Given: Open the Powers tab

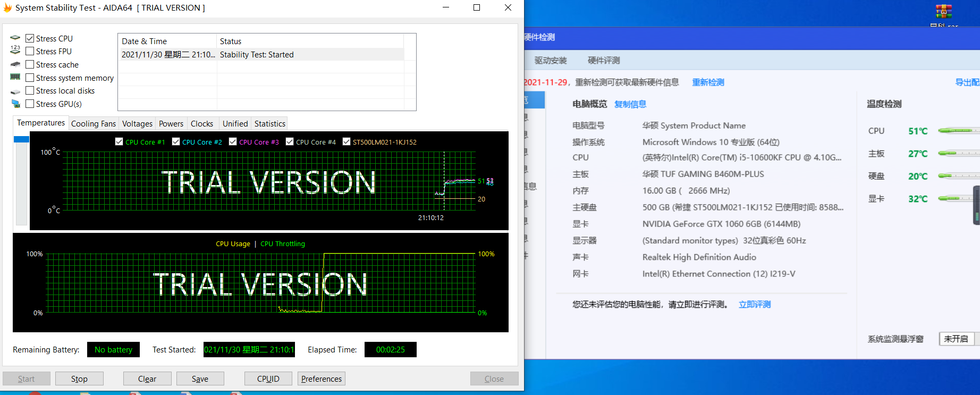Looking at the screenshot, I should [x=171, y=123].
